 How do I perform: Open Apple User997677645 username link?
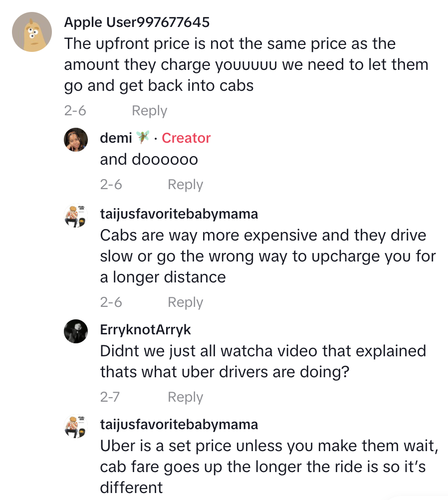tap(137, 22)
